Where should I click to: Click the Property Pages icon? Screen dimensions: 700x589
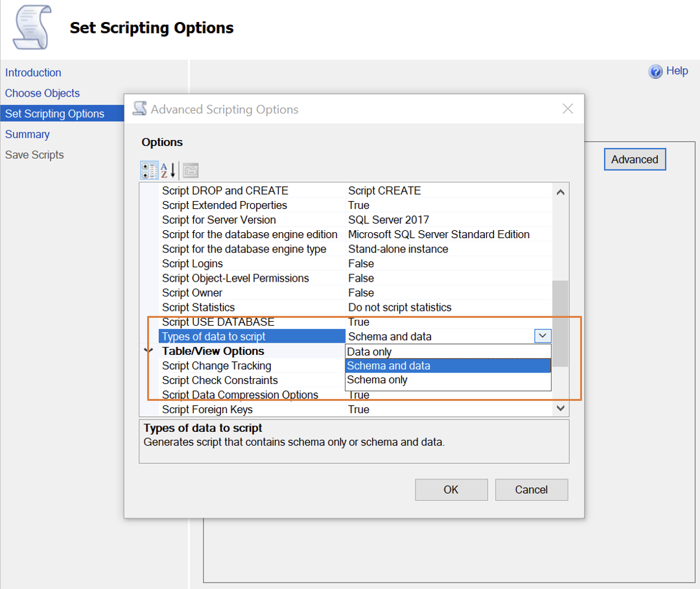pos(191,171)
